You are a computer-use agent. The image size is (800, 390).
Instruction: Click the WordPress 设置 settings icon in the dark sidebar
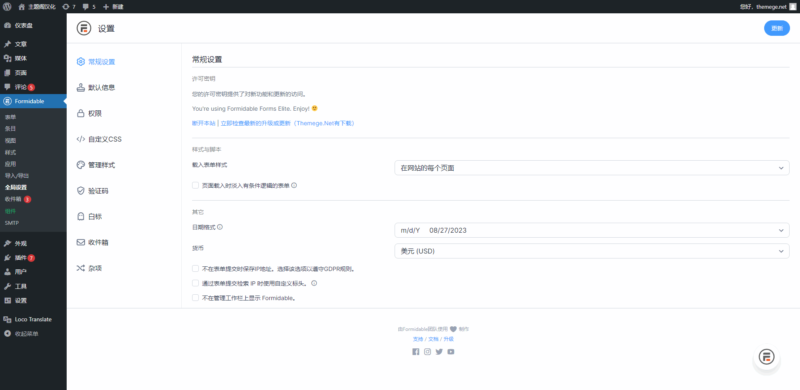click(7, 301)
